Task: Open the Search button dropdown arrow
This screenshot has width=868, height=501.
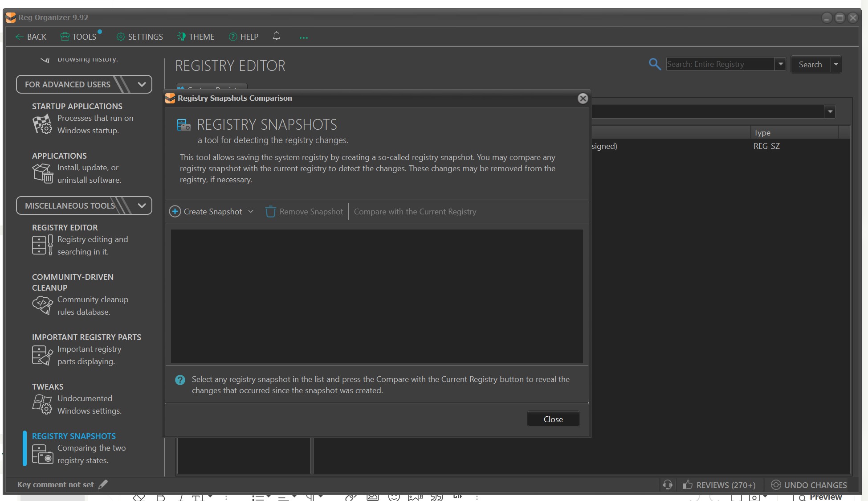Action: [836, 65]
